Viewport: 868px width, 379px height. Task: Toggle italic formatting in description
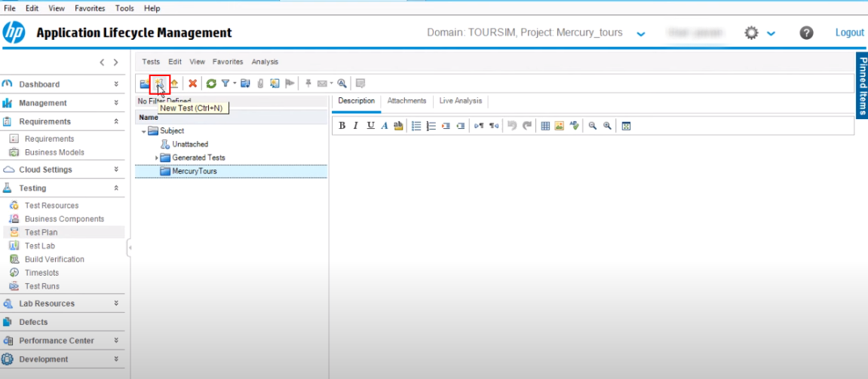click(x=356, y=126)
